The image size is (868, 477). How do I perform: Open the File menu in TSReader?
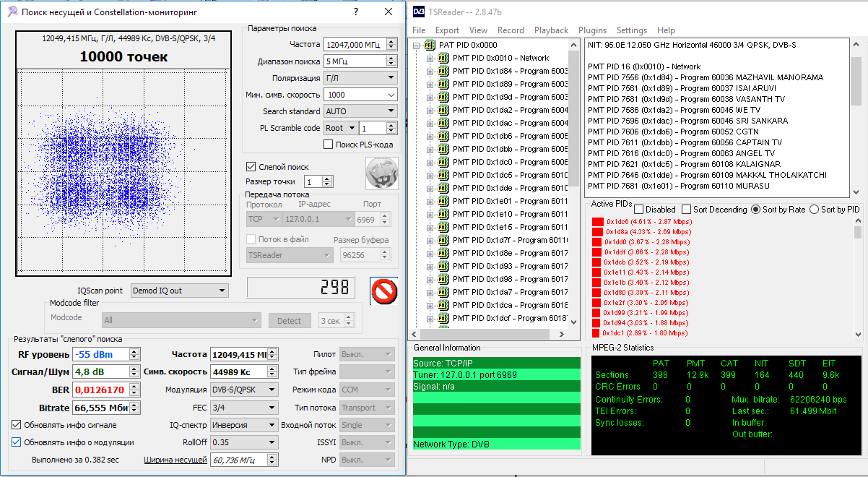click(x=419, y=30)
